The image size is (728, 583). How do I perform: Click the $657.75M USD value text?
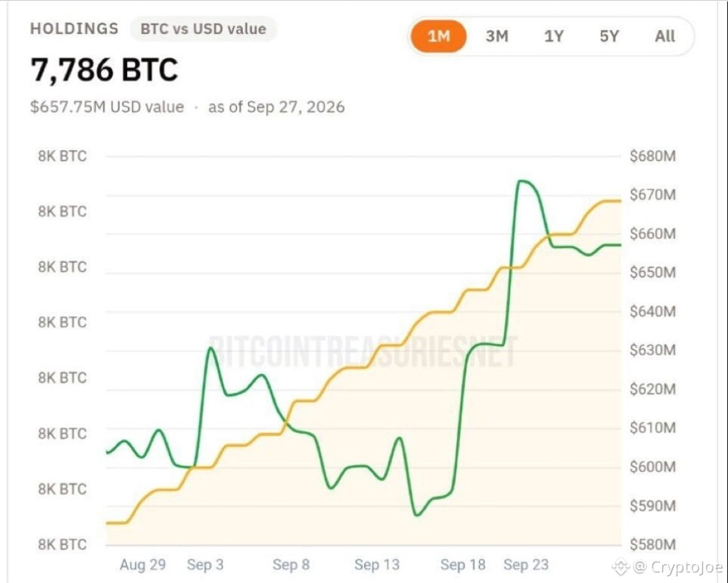pyautogui.click(x=107, y=107)
